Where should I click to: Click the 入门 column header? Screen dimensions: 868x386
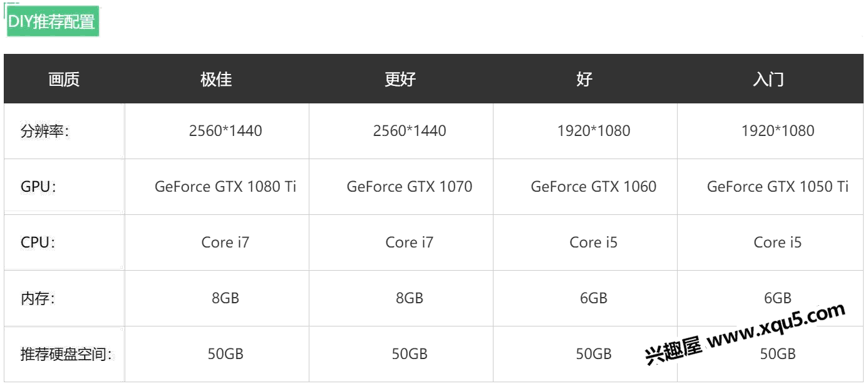pyautogui.click(x=769, y=80)
